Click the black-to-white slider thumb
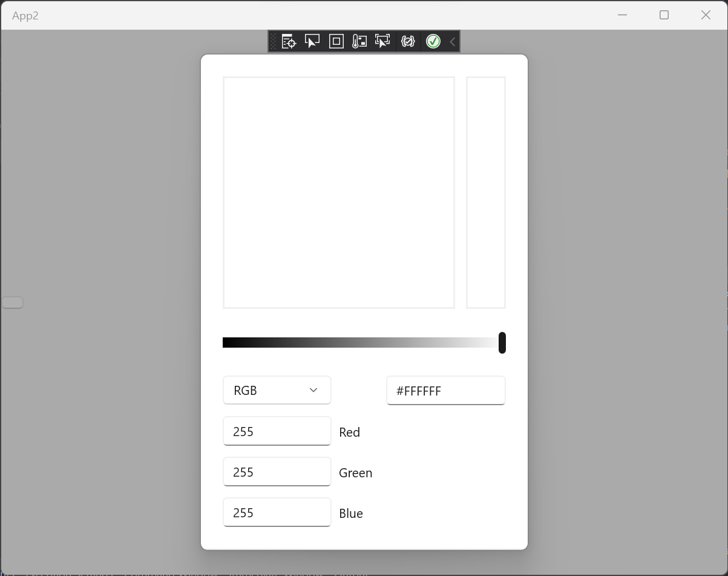 click(502, 342)
